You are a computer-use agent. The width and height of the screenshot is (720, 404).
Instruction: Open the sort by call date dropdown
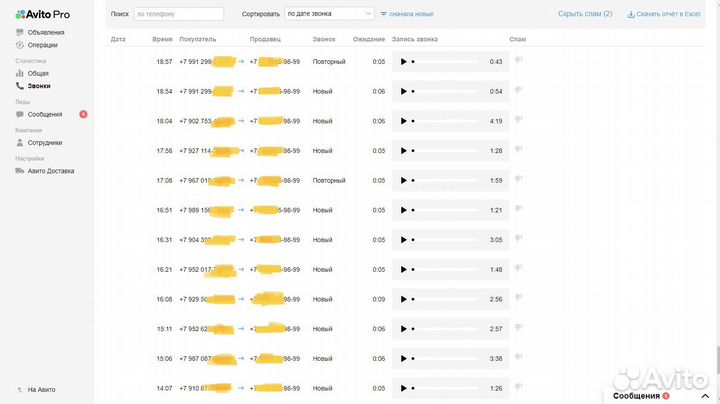pyautogui.click(x=329, y=14)
